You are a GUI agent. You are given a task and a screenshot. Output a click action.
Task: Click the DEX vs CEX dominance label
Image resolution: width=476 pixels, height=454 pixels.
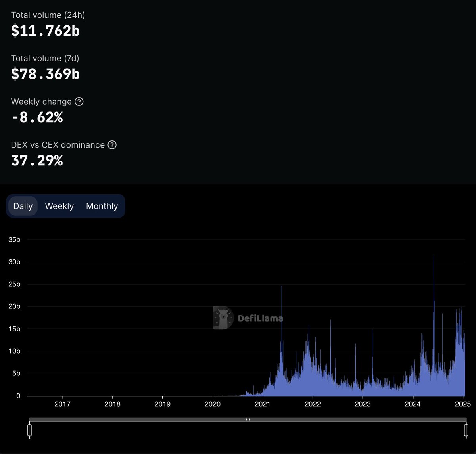(x=58, y=145)
